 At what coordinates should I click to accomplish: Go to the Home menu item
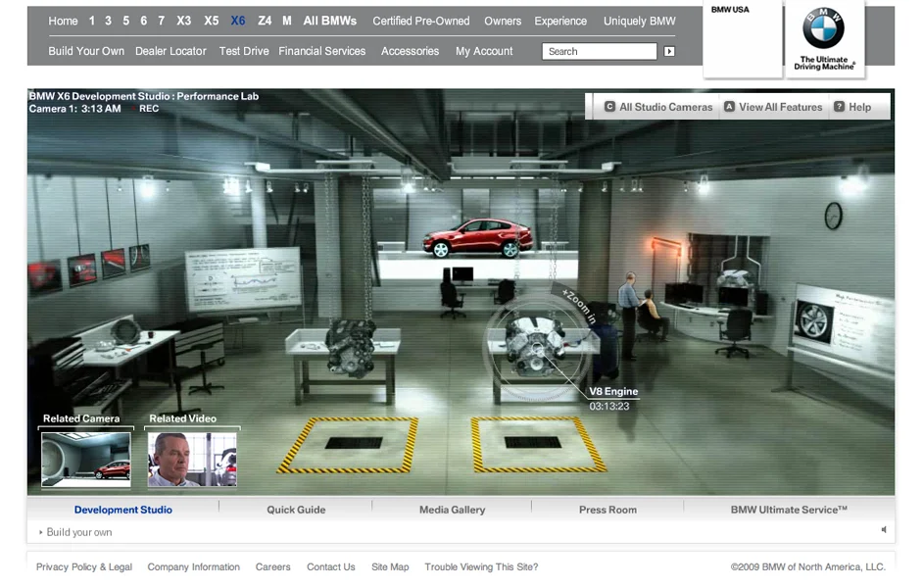[x=63, y=22]
